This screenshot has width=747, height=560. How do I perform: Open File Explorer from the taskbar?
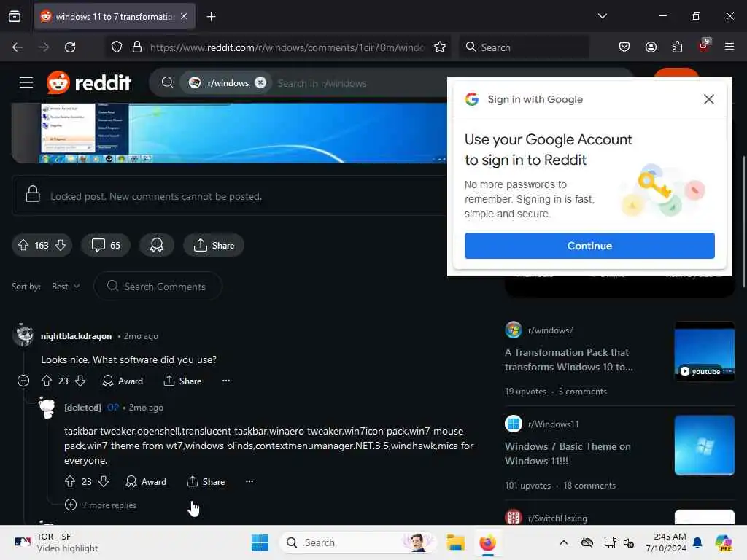click(x=455, y=542)
